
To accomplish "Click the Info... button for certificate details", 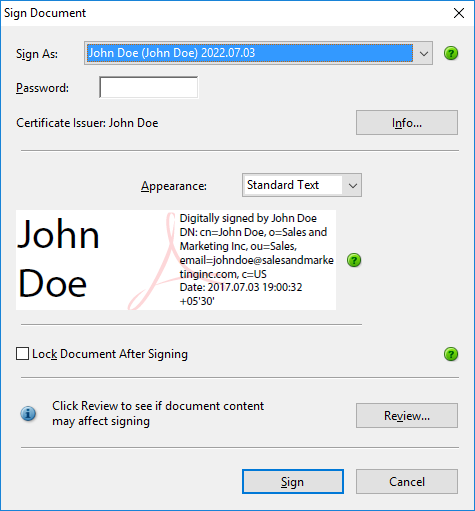I will coord(407,123).
